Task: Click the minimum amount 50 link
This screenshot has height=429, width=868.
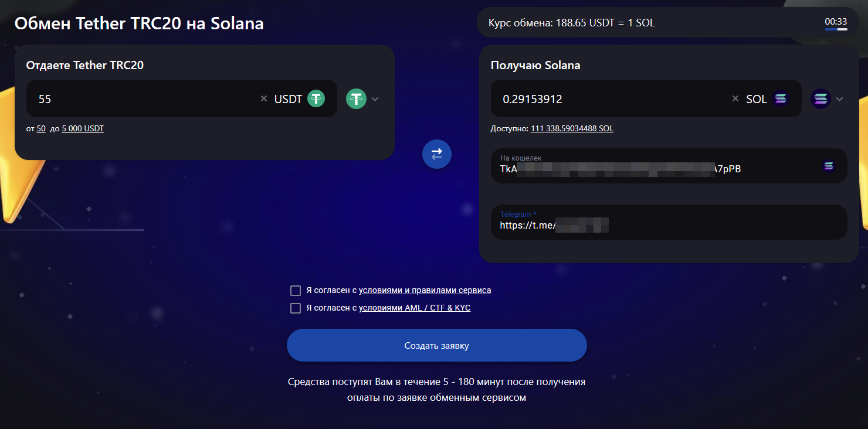Action: (x=41, y=129)
